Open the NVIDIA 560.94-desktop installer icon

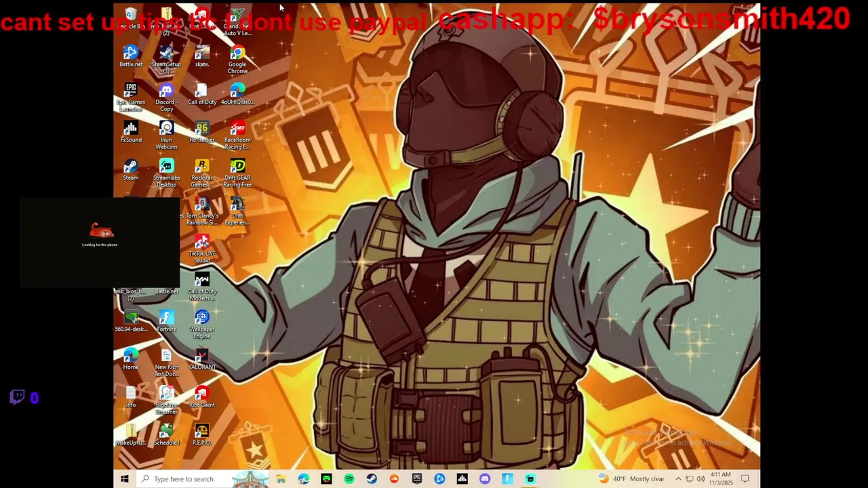click(131, 323)
